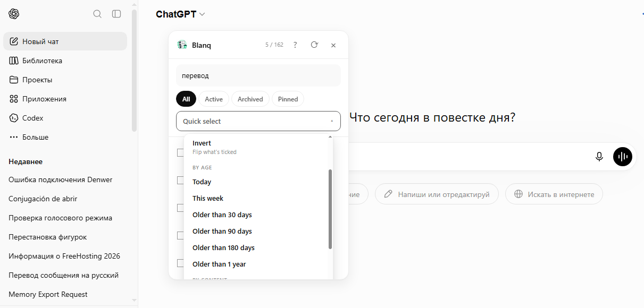Open the ChatGPT model selector dropdown
The height and width of the screenshot is (308, 644).
coord(180,14)
